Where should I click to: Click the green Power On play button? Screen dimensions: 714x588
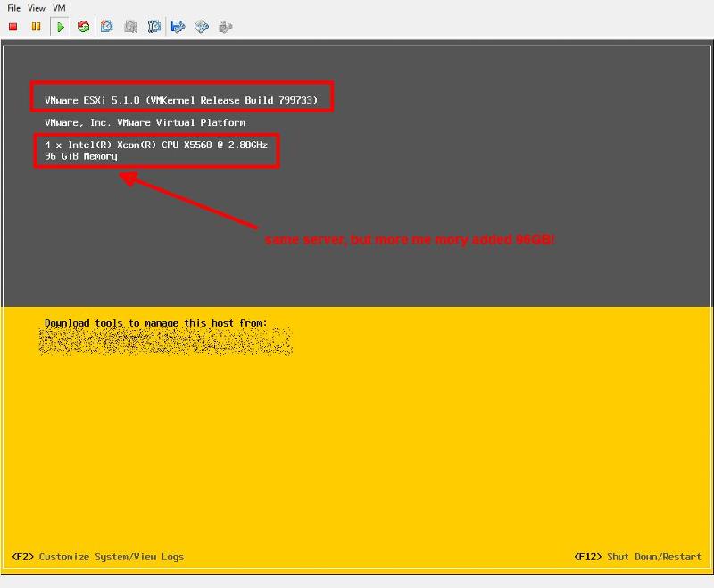click(x=60, y=27)
